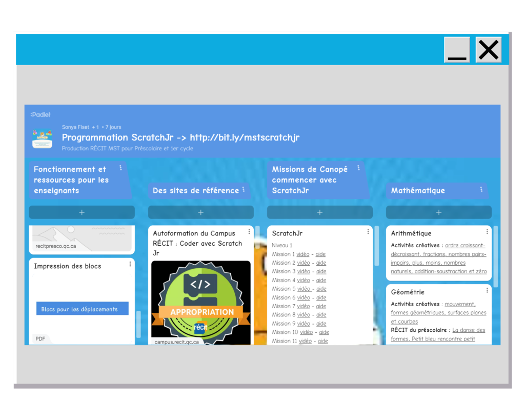Select the Mathématique column heading
This screenshot has width=525, height=420.
pos(418,191)
